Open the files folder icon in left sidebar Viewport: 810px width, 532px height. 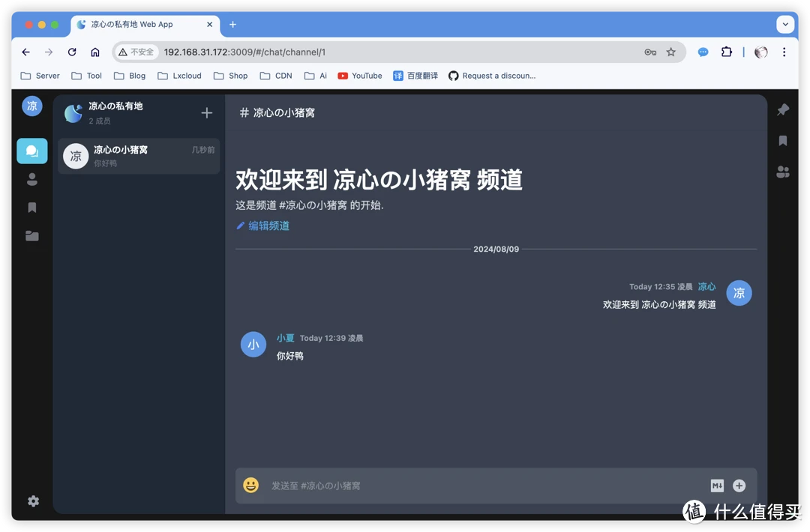(x=31, y=235)
